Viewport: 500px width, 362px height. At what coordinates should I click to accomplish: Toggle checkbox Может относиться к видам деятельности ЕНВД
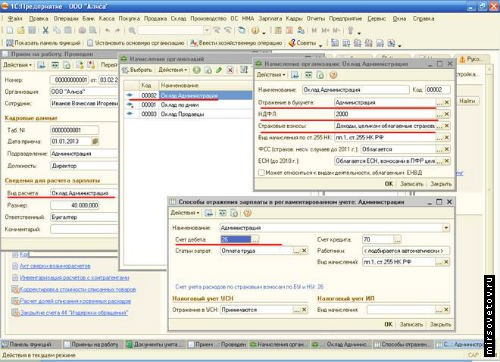[261, 172]
